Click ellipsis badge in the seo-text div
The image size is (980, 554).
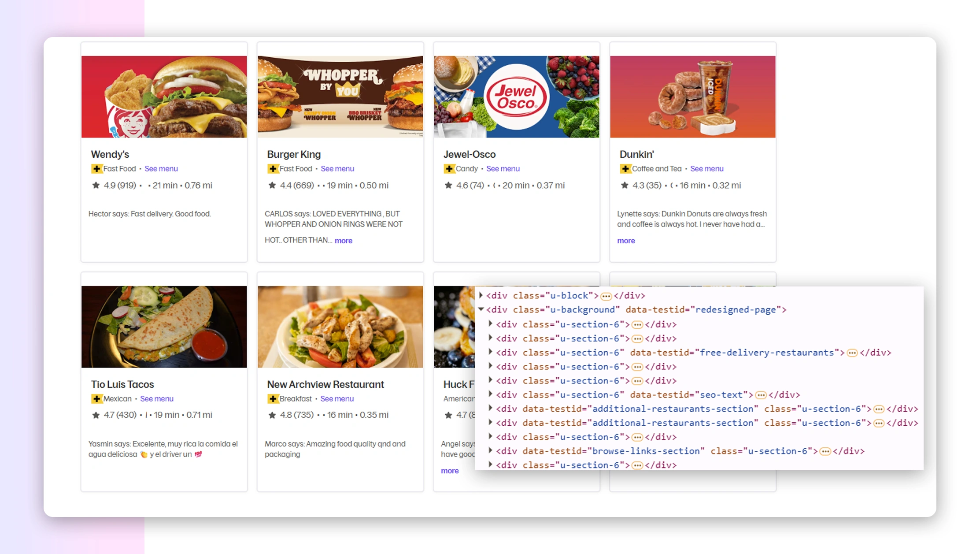[x=760, y=395]
